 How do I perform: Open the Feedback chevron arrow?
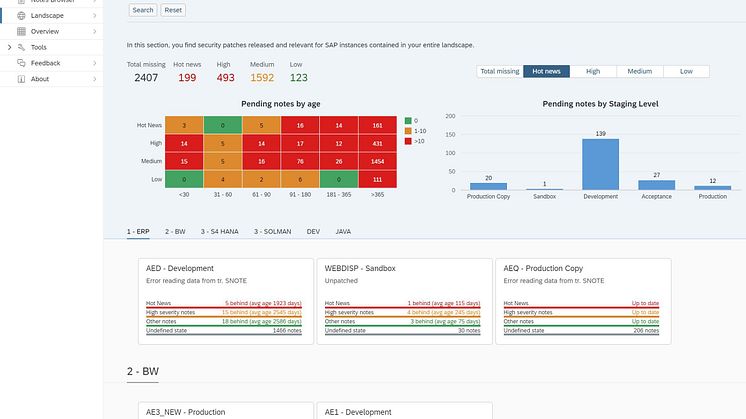click(x=95, y=63)
